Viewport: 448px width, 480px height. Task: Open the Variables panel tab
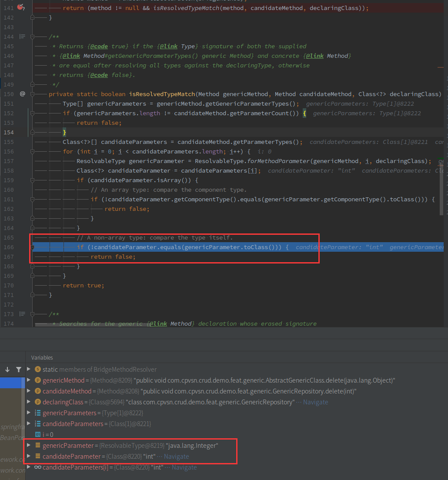tap(42, 357)
